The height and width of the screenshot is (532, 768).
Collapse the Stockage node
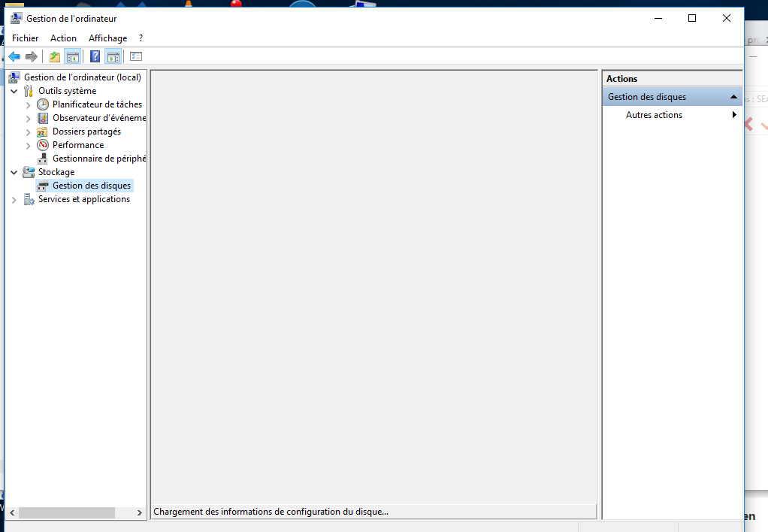click(x=14, y=172)
